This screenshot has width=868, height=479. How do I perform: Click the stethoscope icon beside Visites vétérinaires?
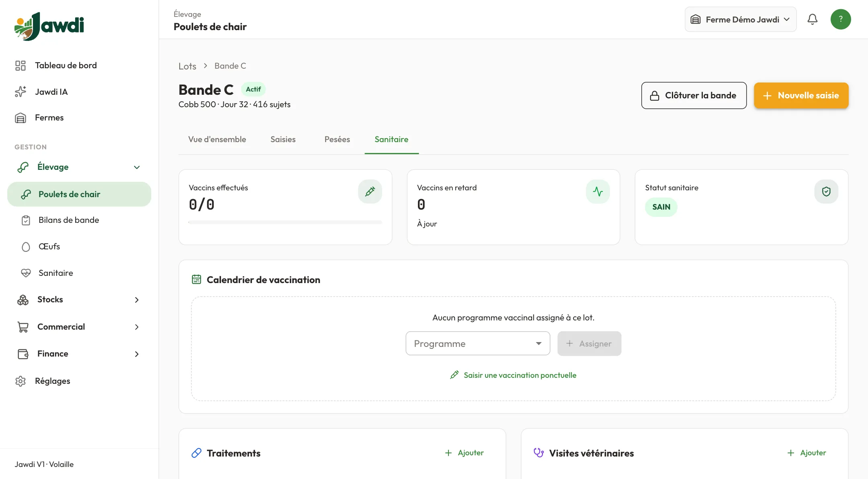tap(538, 453)
